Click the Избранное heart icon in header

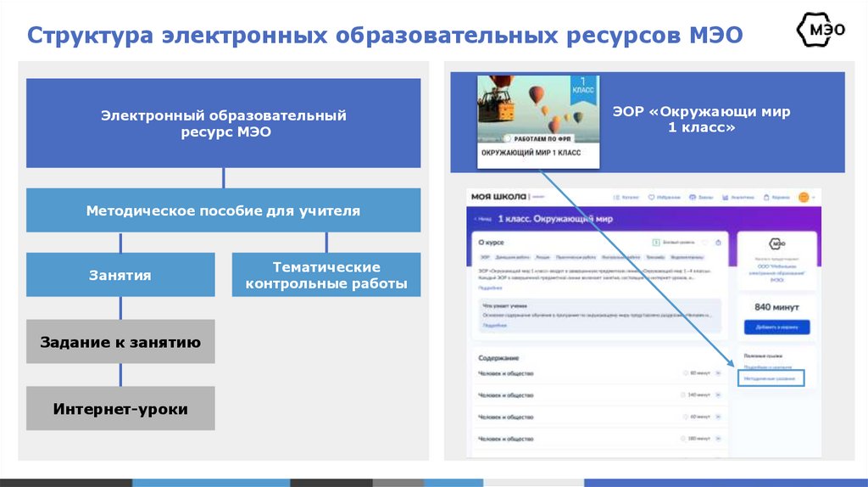(x=652, y=197)
